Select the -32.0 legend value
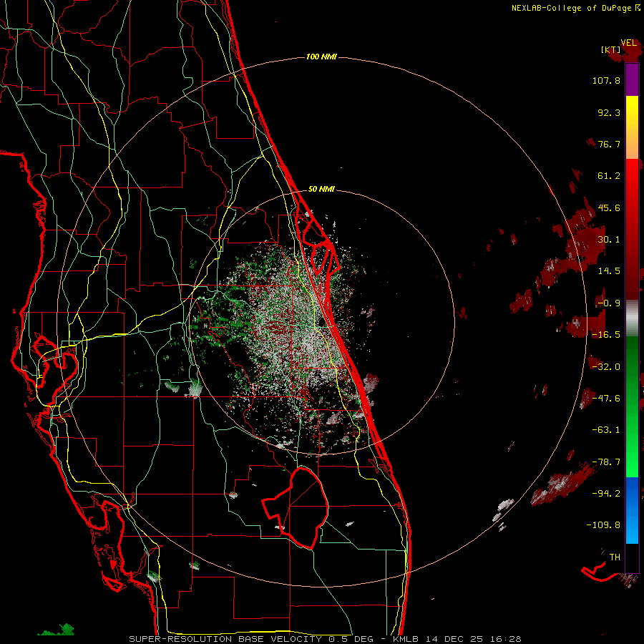 pyautogui.click(x=606, y=367)
